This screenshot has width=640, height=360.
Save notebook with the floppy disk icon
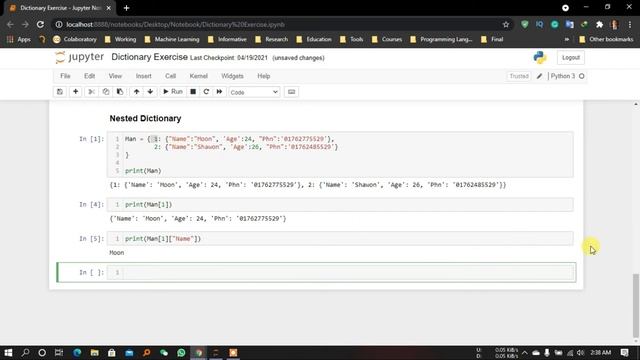pyautogui.click(x=60, y=92)
